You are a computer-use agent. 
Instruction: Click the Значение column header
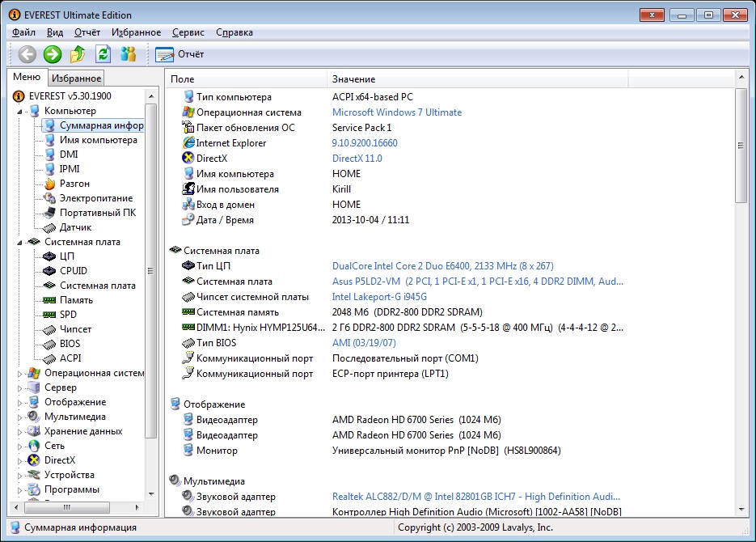coord(353,79)
